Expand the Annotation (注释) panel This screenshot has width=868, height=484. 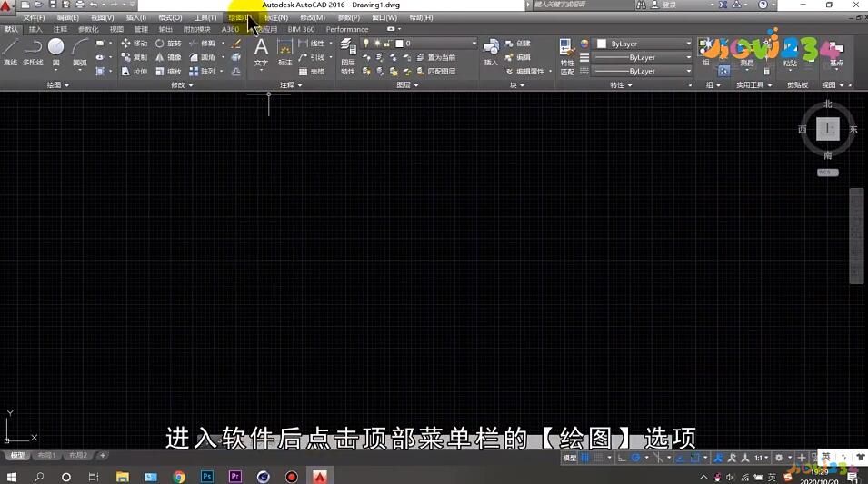pos(291,85)
